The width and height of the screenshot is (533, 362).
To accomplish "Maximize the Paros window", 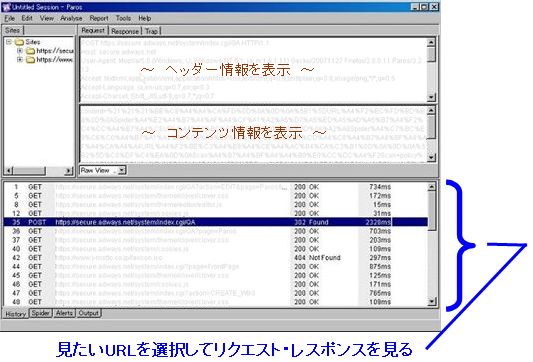I will pos(424,7).
